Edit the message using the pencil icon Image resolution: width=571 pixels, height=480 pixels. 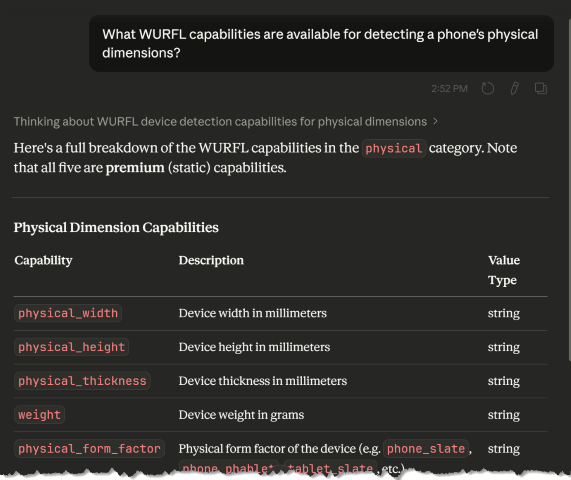(514, 88)
